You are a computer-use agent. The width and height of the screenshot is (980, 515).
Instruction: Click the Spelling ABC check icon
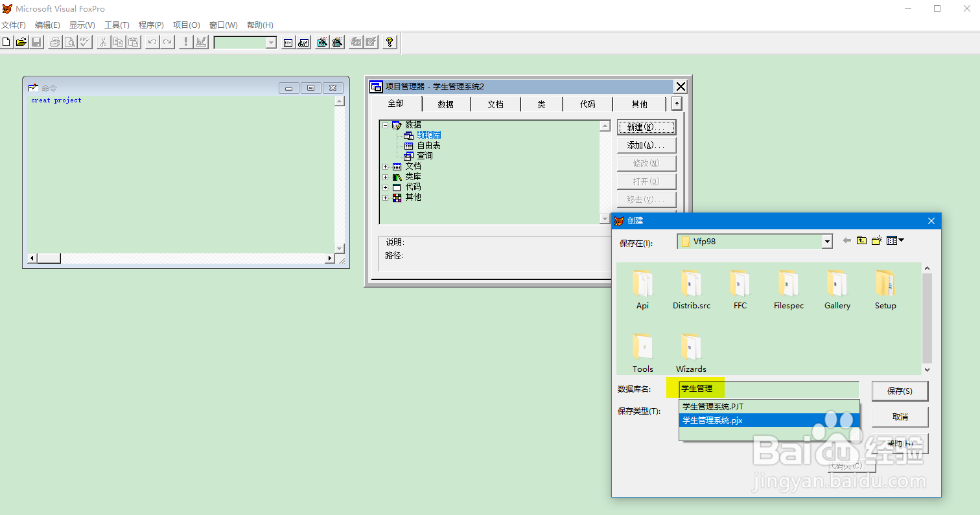85,42
